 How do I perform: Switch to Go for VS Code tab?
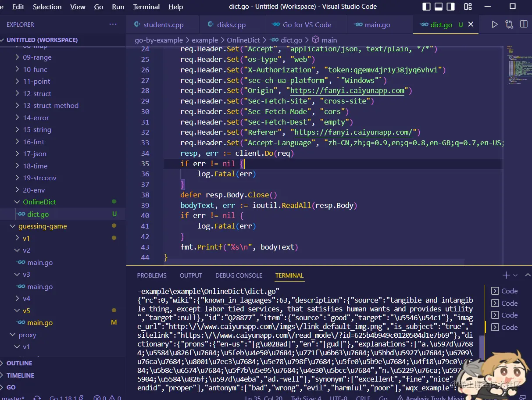[305, 25]
